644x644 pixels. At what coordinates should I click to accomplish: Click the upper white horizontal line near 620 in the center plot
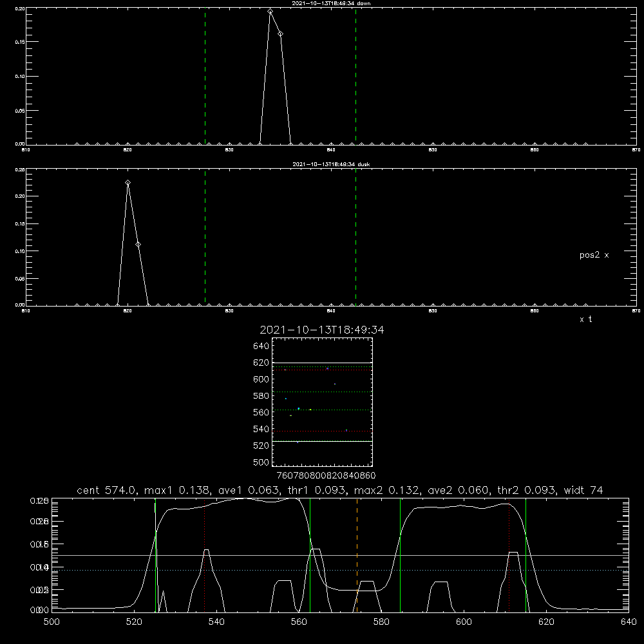click(x=322, y=363)
